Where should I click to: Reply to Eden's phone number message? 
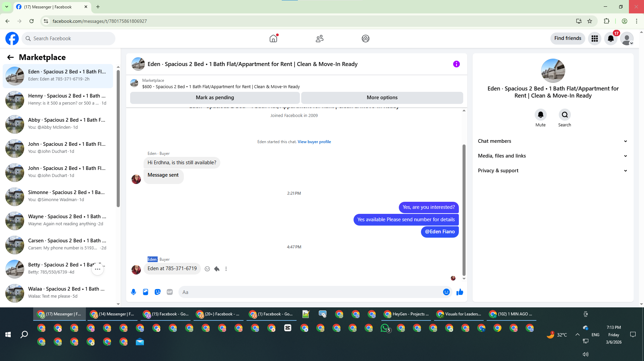coord(217,269)
